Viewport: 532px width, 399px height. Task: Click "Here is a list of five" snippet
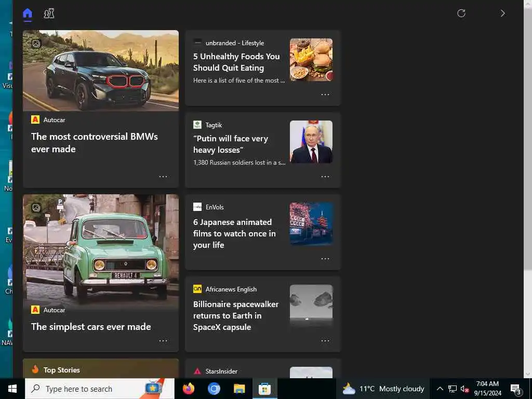tap(239, 81)
